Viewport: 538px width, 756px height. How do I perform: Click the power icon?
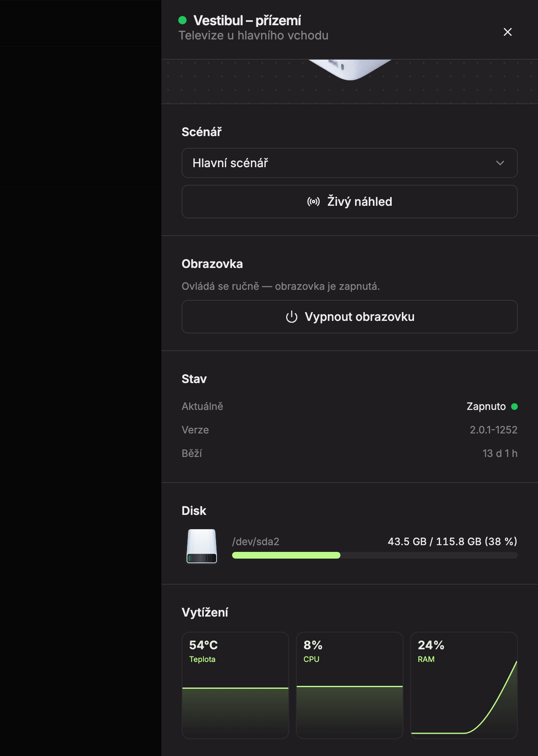[292, 317]
